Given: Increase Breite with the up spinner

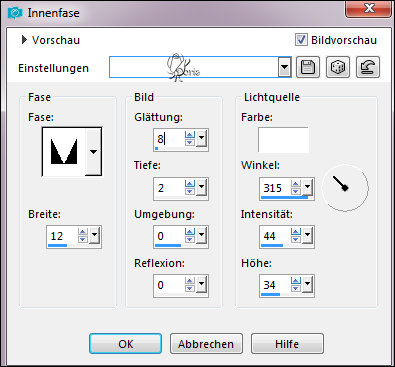Looking at the screenshot, I should (83, 232).
